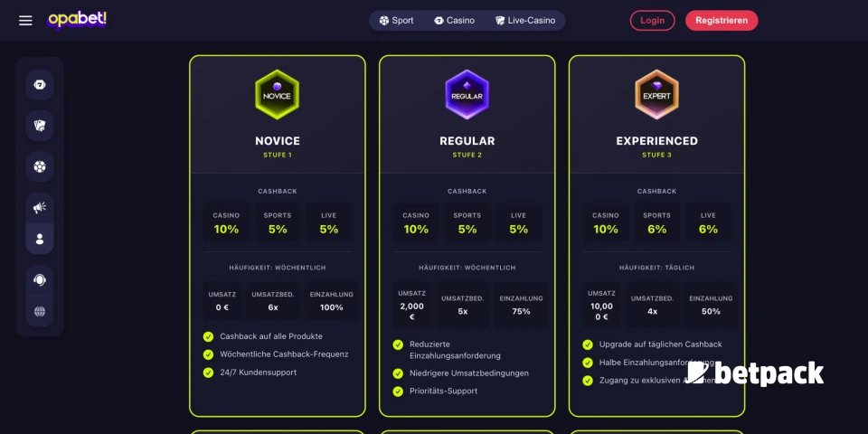Open the support headset sidebar icon
868x434 pixels.
click(x=40, y=280)
